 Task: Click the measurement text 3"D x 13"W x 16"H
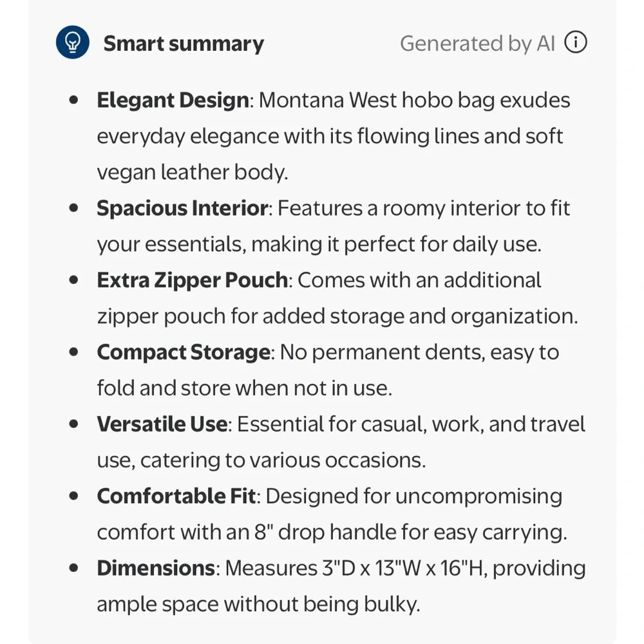coord(404,569)
